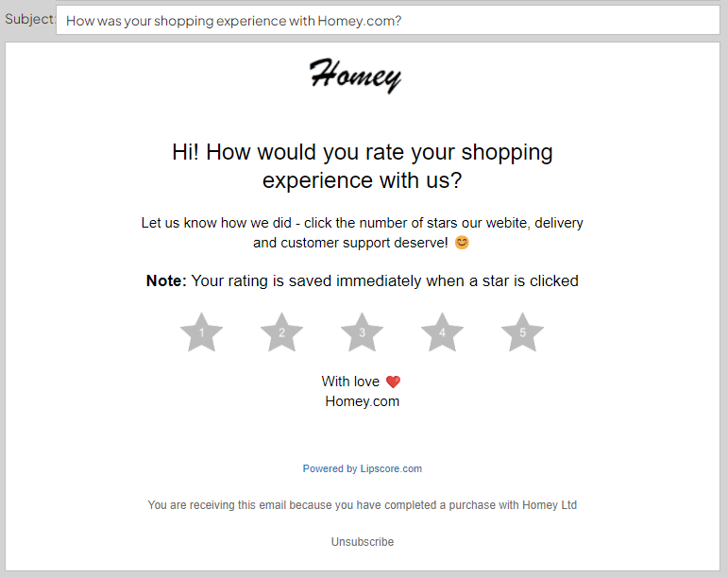
Task: Select the 3-star rating
Action: point(362,333)
